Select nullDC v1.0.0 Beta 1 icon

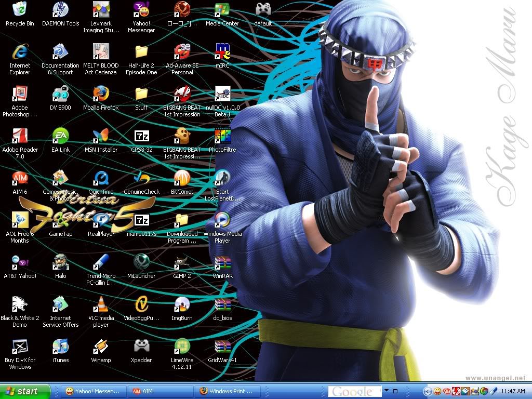[x=222, y=94]
